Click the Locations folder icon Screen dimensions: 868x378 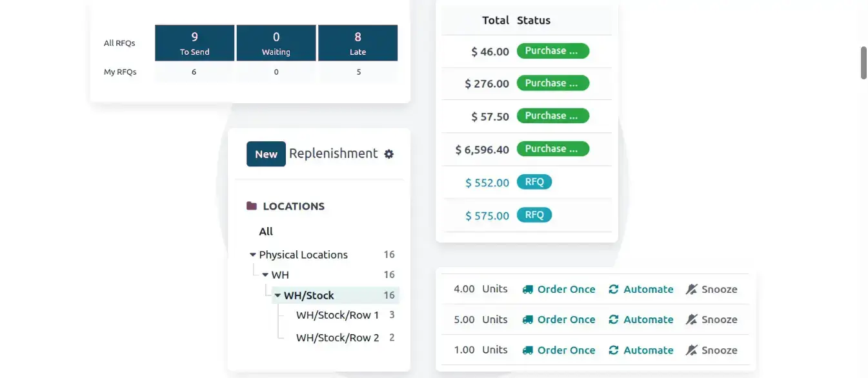pos(252,206)
